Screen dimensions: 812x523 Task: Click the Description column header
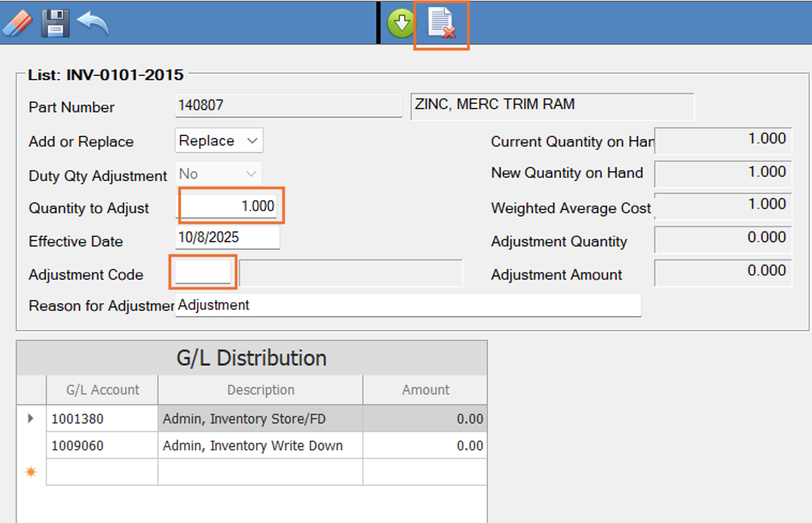260,390
